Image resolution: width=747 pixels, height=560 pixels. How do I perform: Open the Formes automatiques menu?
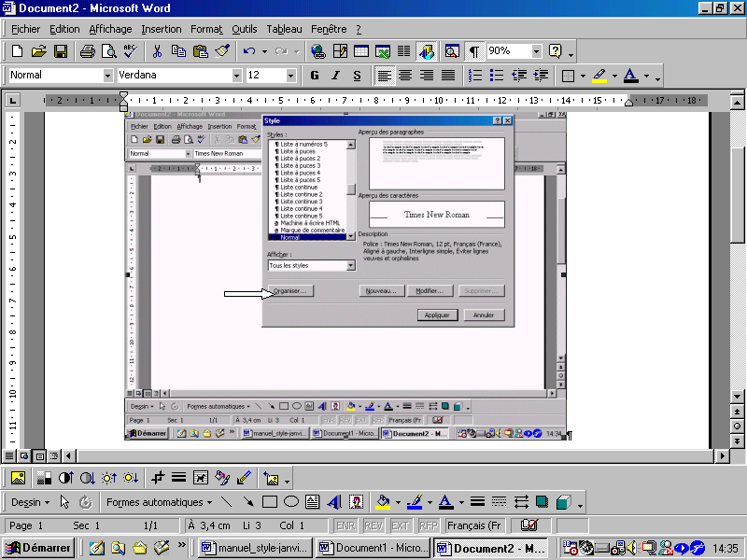159,502
